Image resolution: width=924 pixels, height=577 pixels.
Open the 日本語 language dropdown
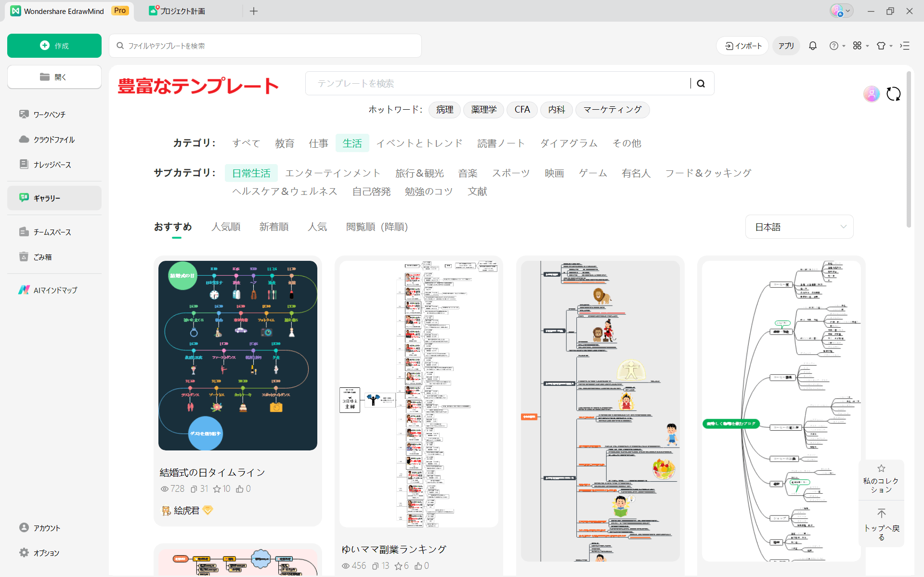point(799,227)
